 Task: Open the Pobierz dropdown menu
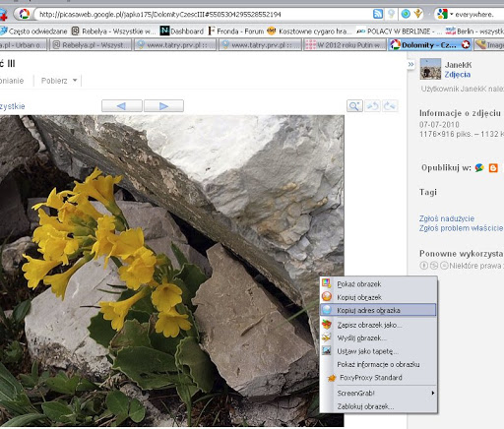pyautogui.click(x=59, y=81)
